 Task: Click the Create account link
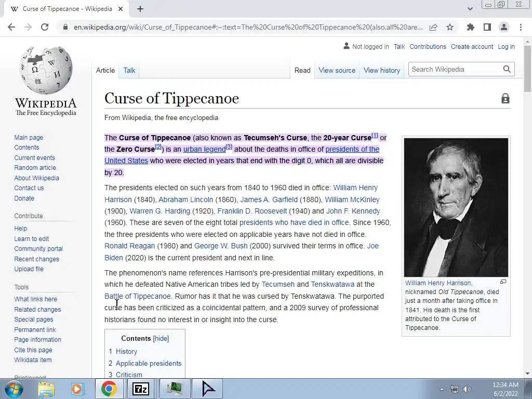point(472,46)
